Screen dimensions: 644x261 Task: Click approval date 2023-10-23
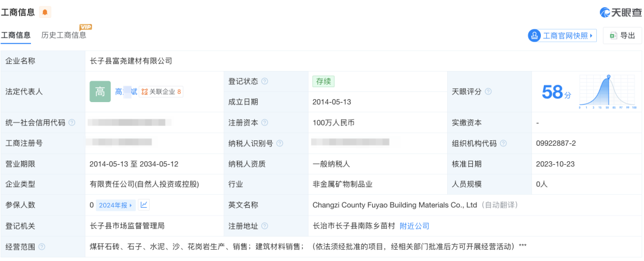tap(555, 164)
